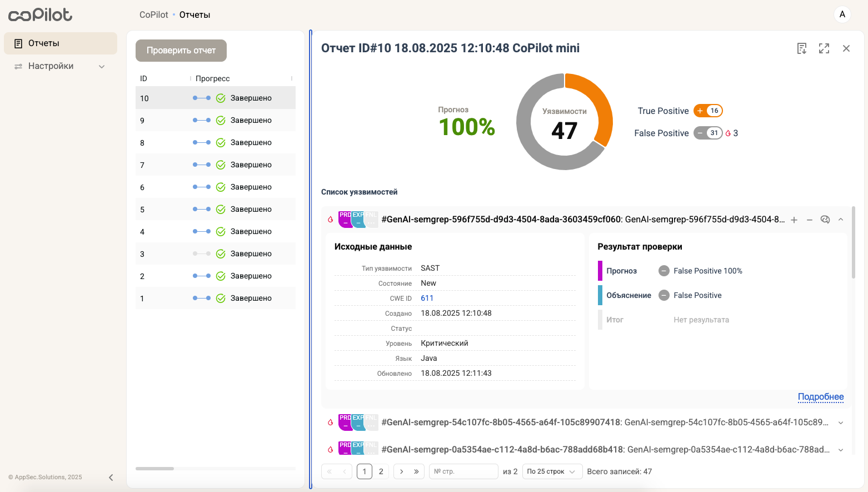The image size is (868, 492).
Task: Click flame icon on 0a5354ae vulnerability
Action: coord(331,450)
